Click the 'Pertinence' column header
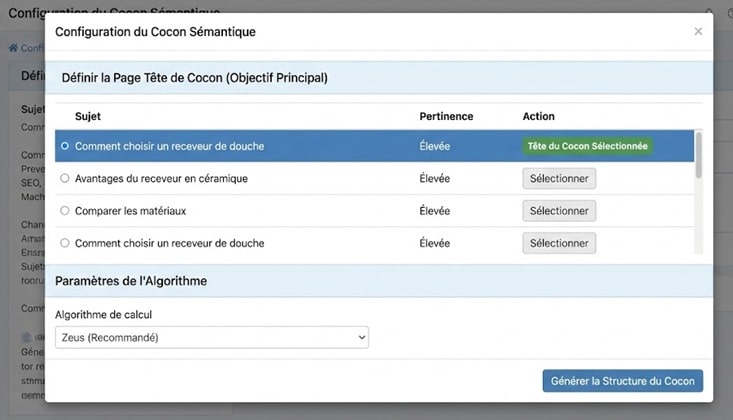 pyautogui.click(x=446, y=117)
